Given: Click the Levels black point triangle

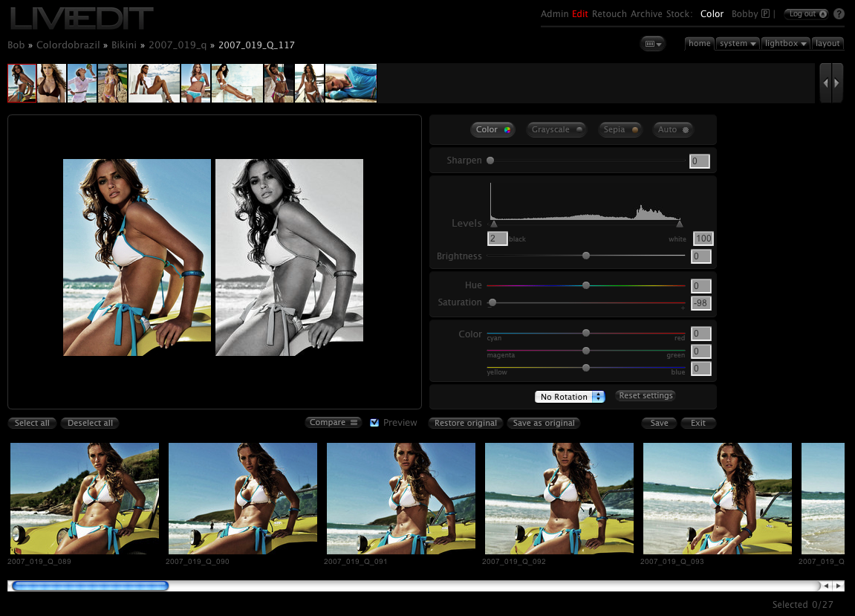Looking at the screenshot, I should point(493,224).
